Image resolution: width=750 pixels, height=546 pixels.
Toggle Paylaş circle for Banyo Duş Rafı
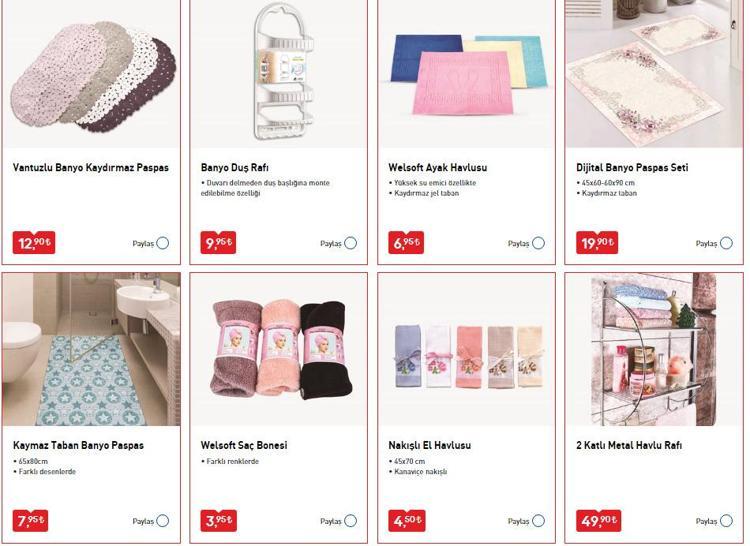[x=351, y=243]
